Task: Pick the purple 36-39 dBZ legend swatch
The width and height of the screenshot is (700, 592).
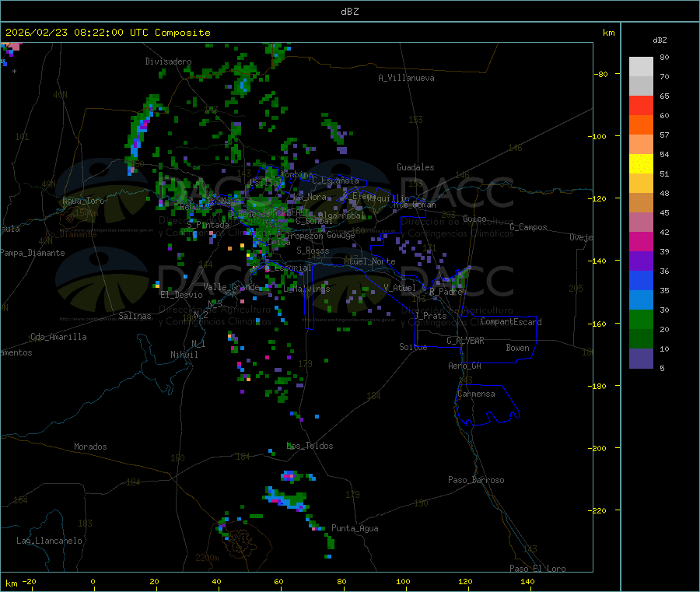Action: coord(641,261)
